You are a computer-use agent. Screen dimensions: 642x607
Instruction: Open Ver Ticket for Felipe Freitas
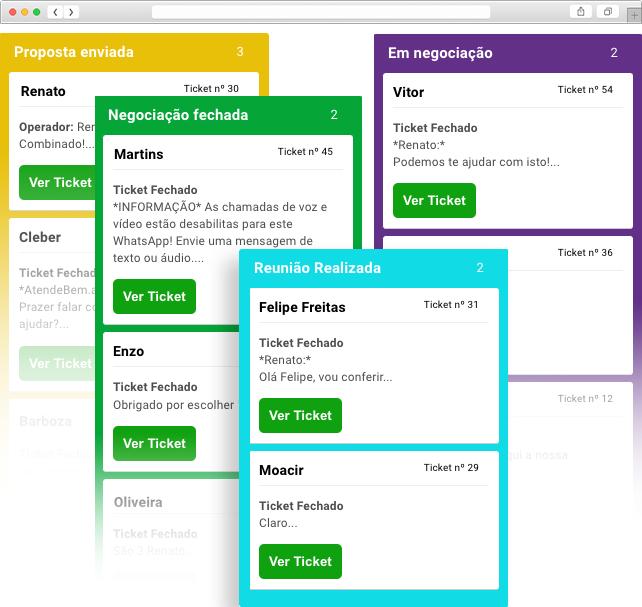[x=300, y=415]
